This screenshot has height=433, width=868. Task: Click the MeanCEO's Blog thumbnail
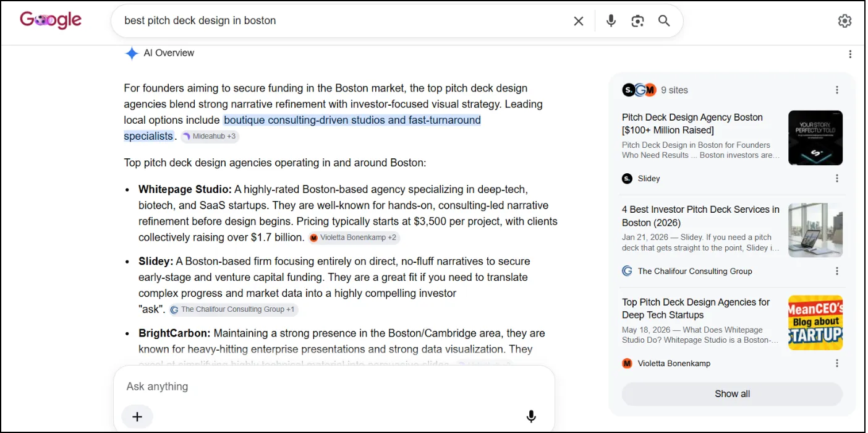click(x=815, y=323)
